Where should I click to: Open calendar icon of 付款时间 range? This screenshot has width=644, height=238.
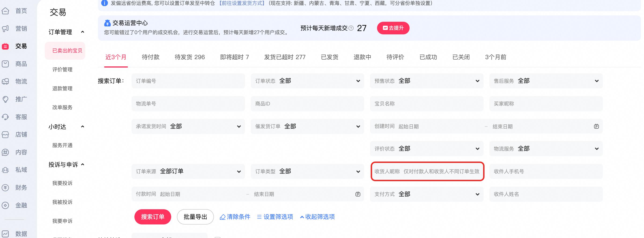358,194
